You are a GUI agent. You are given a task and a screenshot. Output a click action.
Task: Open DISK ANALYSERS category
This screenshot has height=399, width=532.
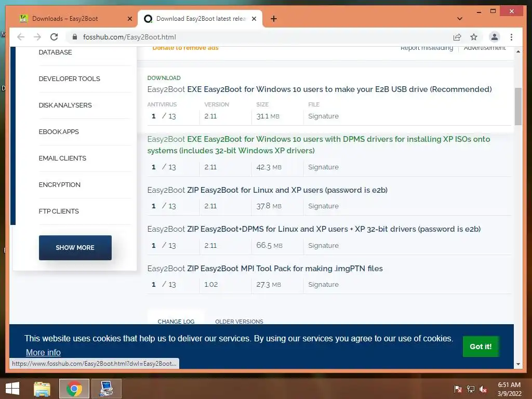point(65,105)
